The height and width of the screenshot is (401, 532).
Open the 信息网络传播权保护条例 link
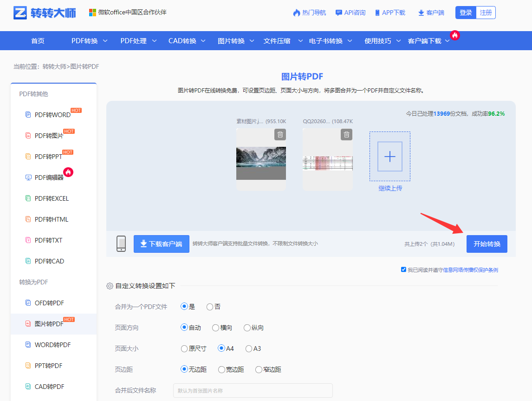coord(471,270)
